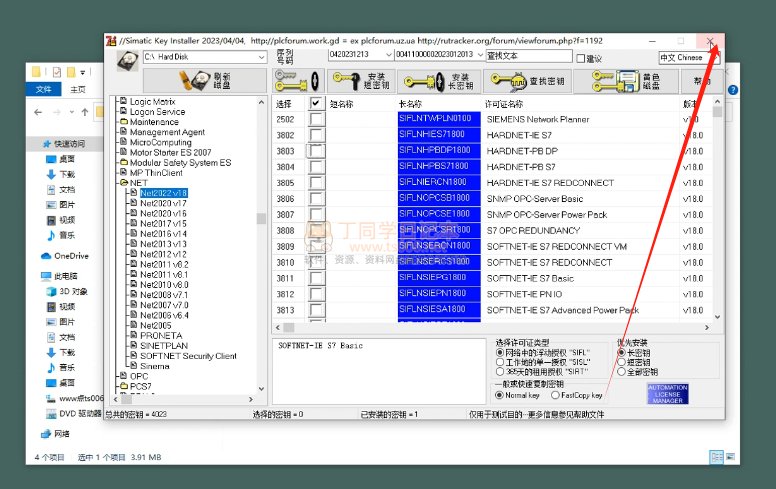The width and height of the screenshot is (776, 489).
Task: Open the Automation License Manager icon
Action: click(667, 394)
